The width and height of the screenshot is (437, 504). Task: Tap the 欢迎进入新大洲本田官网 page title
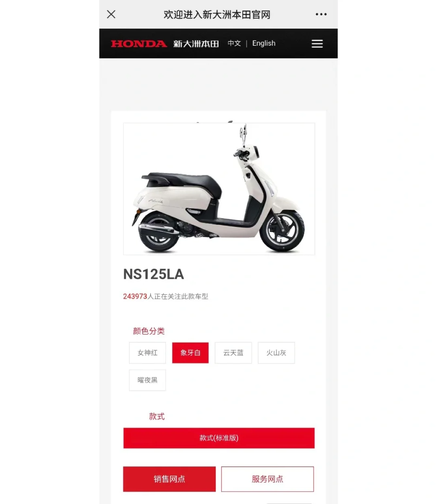click(217, 15)
